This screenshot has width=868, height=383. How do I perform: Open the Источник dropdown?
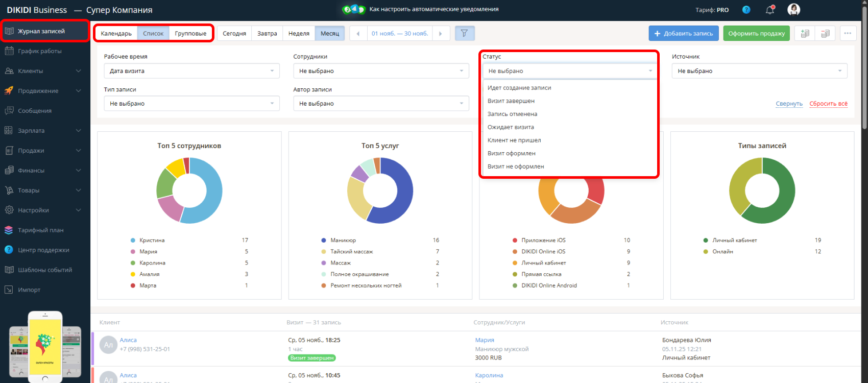coord(759,71)
